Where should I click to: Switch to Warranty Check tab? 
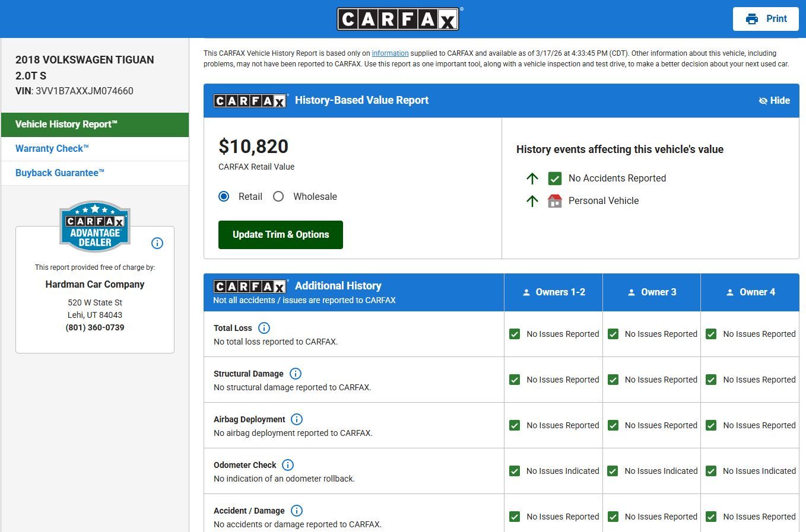(52, 149)
